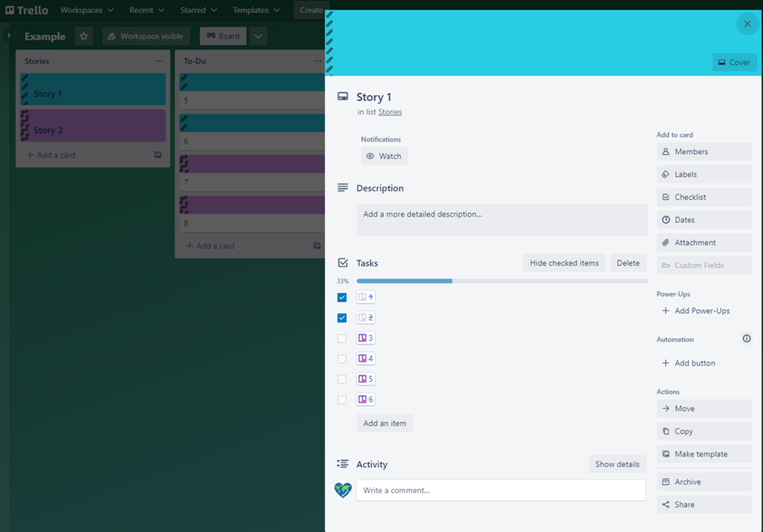Open linked card 1 in checklist
The width and height of the screenshot is (763, 532).
point(365,297)
